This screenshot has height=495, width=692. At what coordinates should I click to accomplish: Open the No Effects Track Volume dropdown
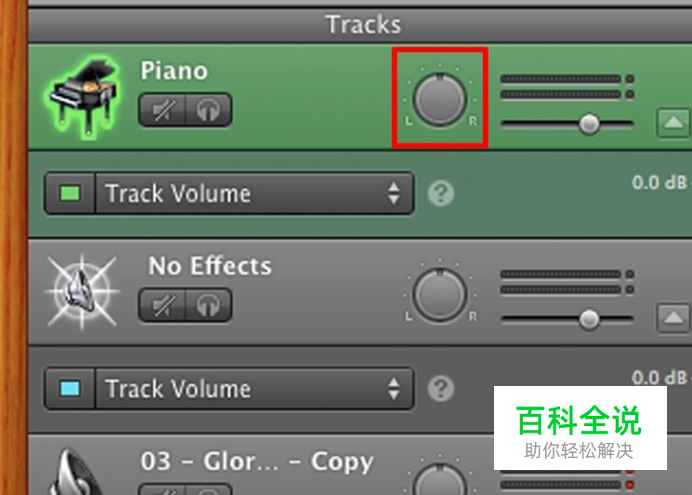pos(254,389)
